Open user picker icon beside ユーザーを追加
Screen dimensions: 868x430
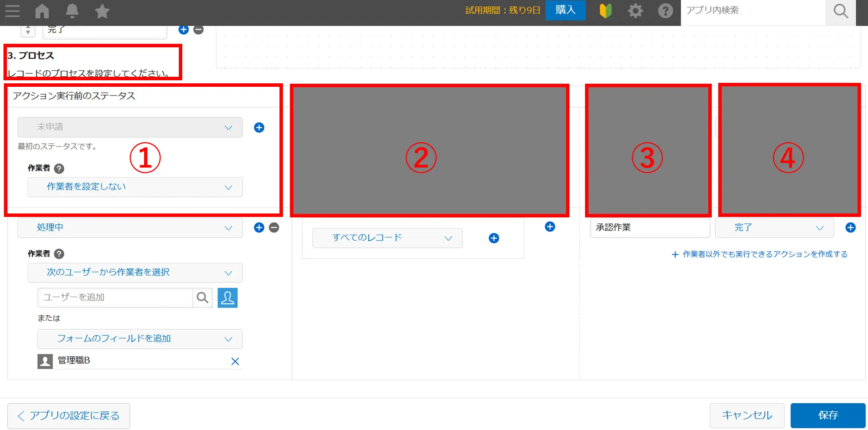tap(227, 298)
